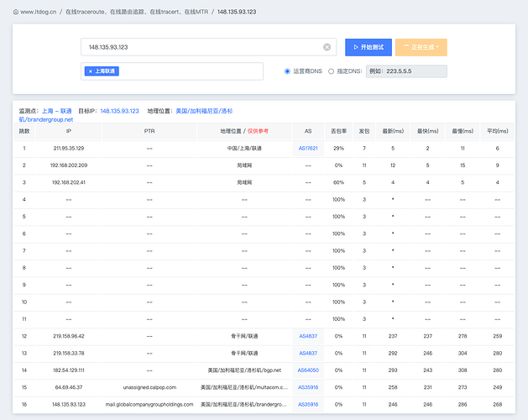
Task: Click the 上海 – 联通 monitoring point link
Action: coord(56,111)
